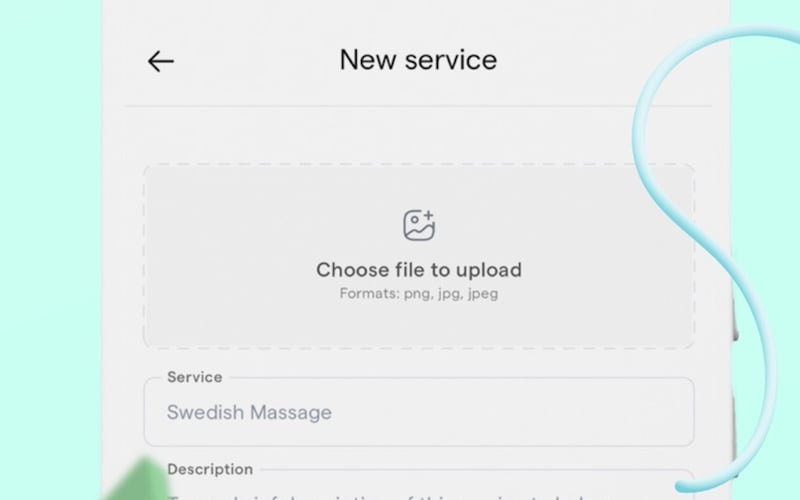800x500 pixels.
Task: Go back using the left arrow icon
Action: 161,61
